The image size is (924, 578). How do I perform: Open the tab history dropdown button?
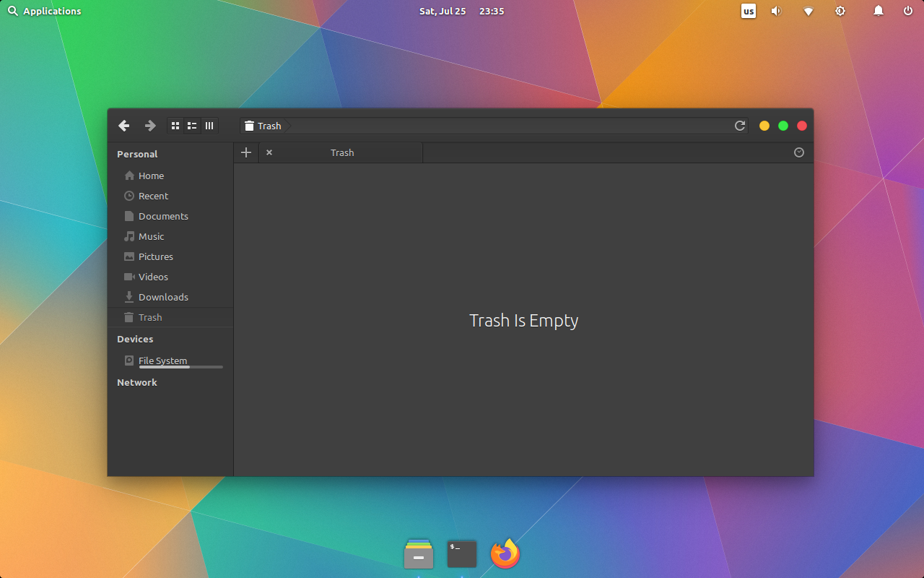(799, 152)
